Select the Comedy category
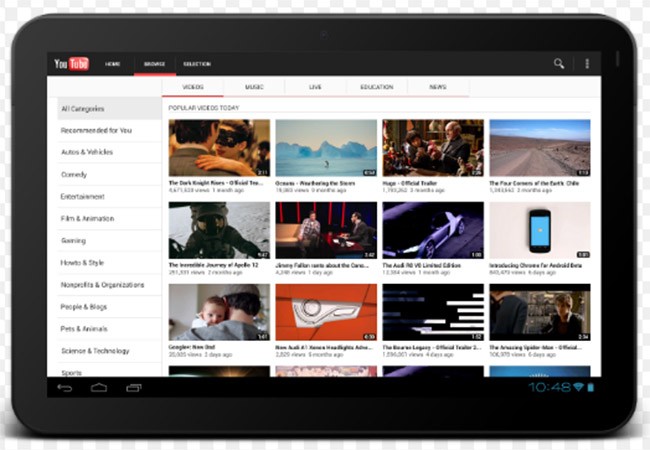This screenshot has height=450, width=650. [109, 174]
